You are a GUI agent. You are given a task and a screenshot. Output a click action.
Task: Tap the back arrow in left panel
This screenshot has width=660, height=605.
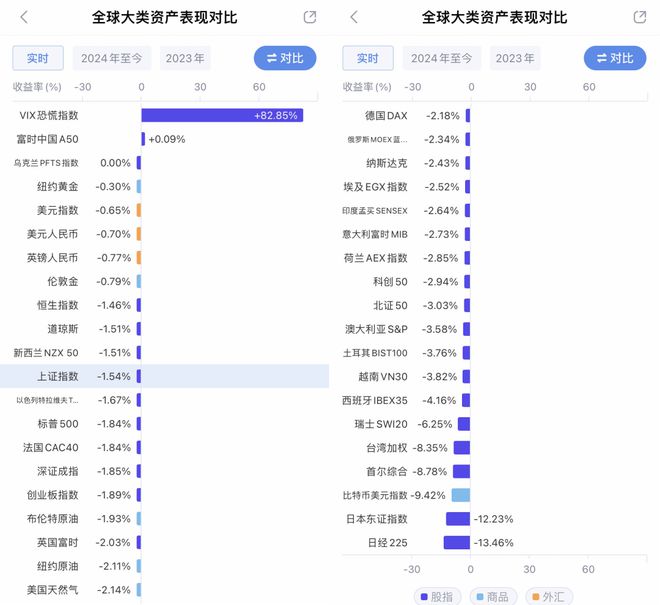24,17
